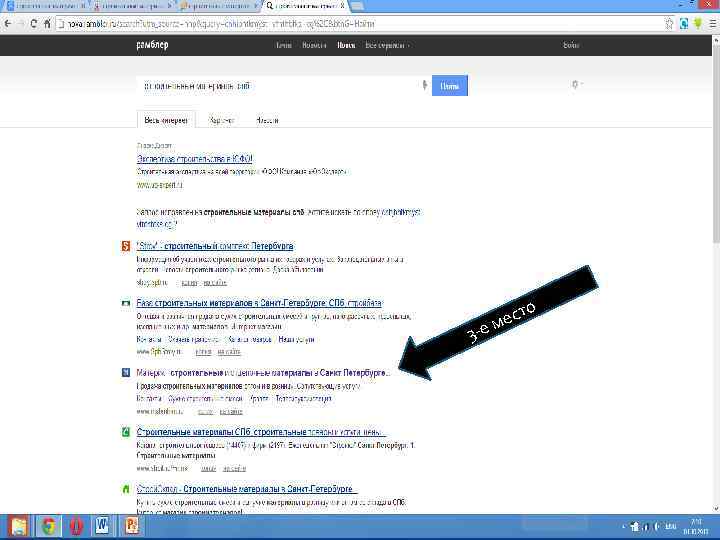Screen dimensions: 720x540
Task: Reload the page with the refresh icon
Action: [34, 24]
